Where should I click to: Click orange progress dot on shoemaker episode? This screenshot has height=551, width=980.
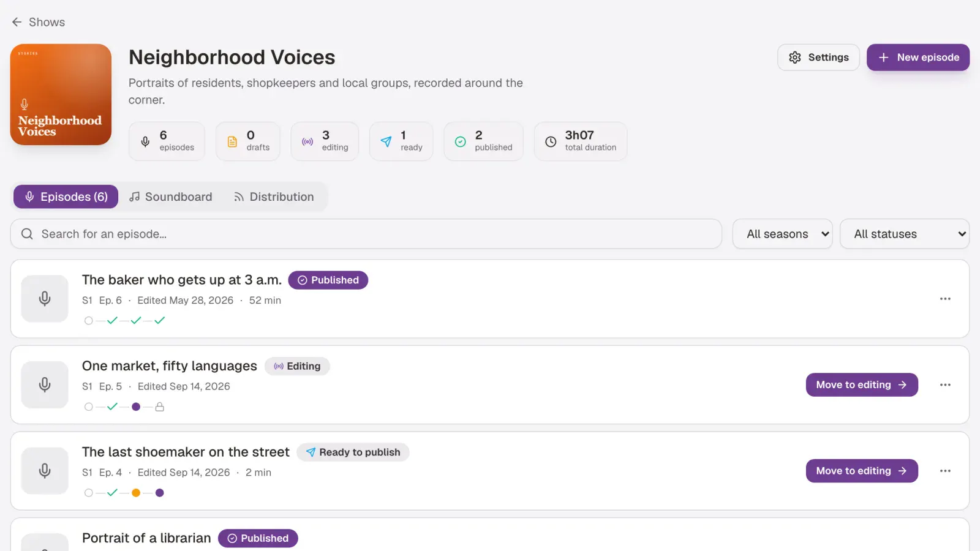click(136, 493)
